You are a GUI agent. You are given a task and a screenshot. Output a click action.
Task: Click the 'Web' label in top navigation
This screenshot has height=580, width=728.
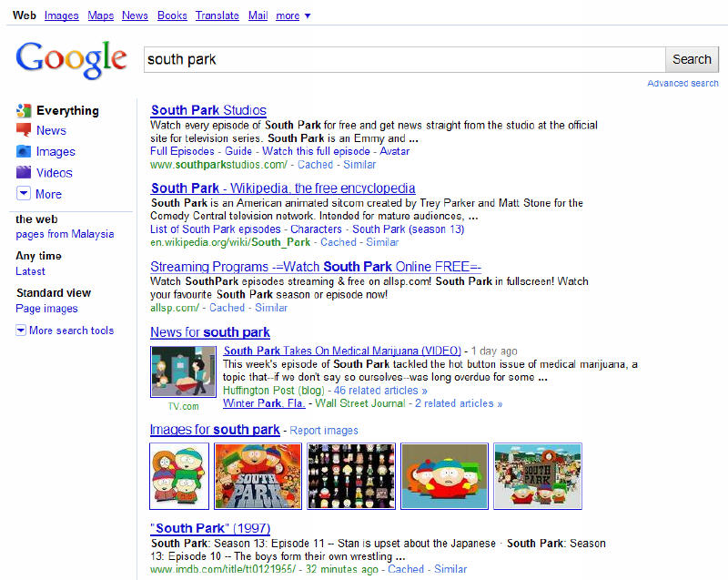point(25,15)
